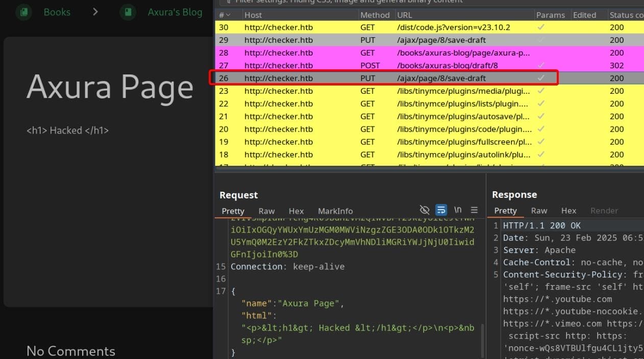Click the Axura's Blog book icon
644x359 pixels.
pos(128,12)
